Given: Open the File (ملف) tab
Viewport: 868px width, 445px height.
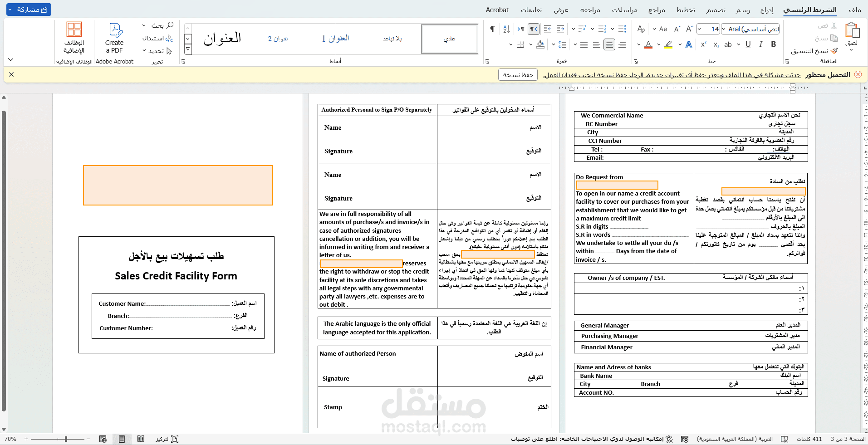Looking at the screenshot, I should point(855,10).
